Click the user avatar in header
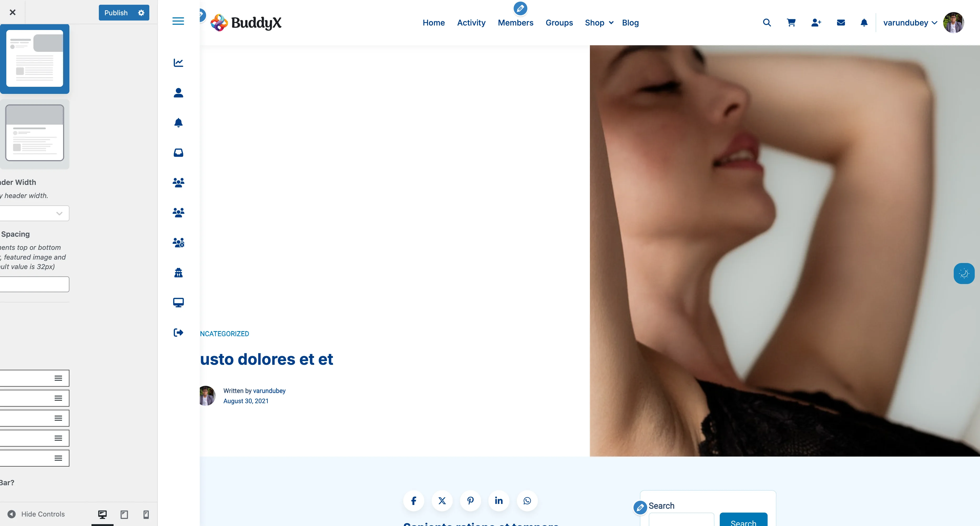The height and width of the screenshot is (526, 980). 953,23
